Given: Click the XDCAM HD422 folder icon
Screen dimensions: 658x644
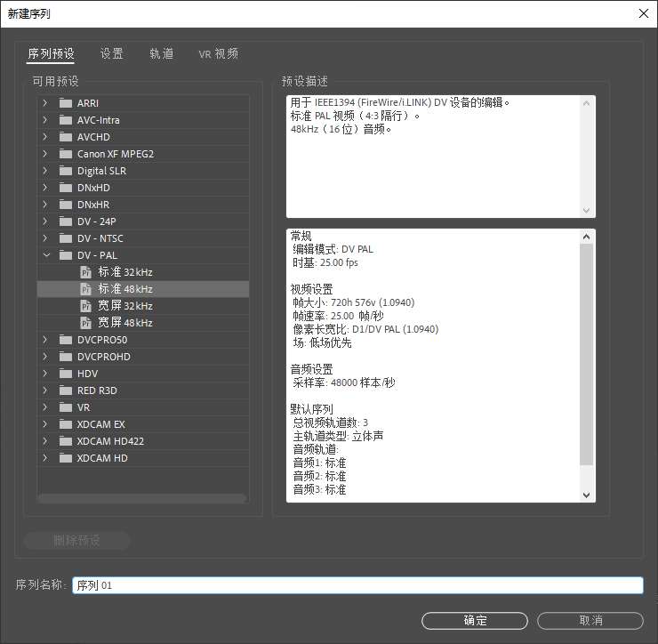Looking at the screenshot, I should [66, 441].
